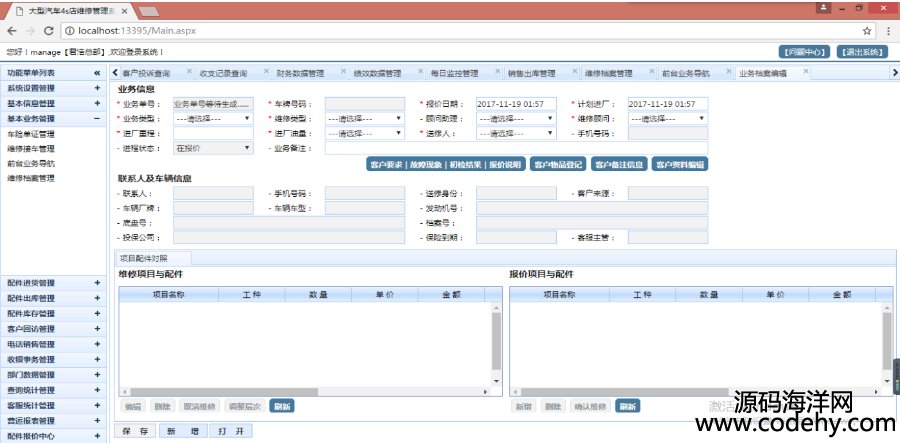Screen dimensions: 900x443
Task: Collapse the 基本业务管理 menu section
Action: tap(97, 118)
